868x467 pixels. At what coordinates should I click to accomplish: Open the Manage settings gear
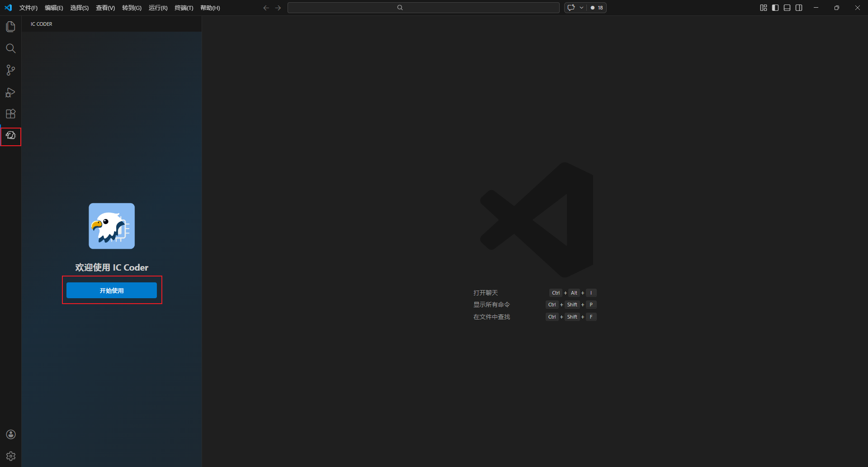click(11, 456)
